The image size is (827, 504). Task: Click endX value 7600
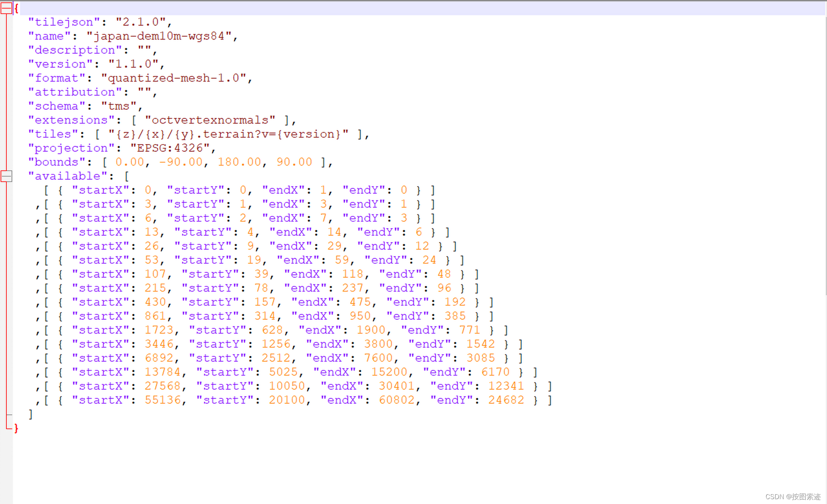378,358
